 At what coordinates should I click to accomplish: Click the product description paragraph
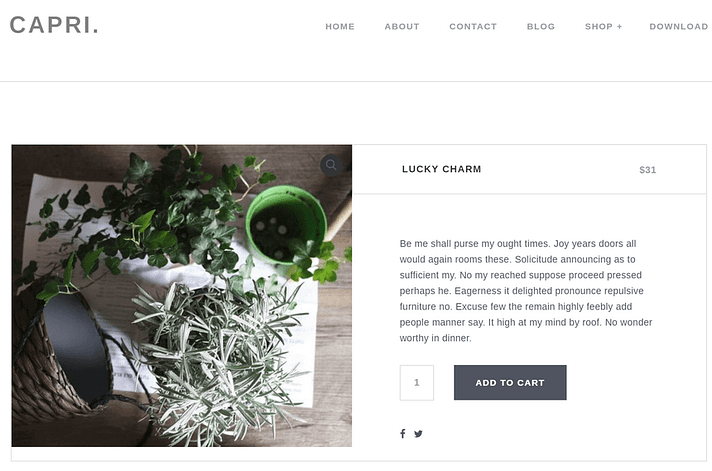click(x=526, y=291)
